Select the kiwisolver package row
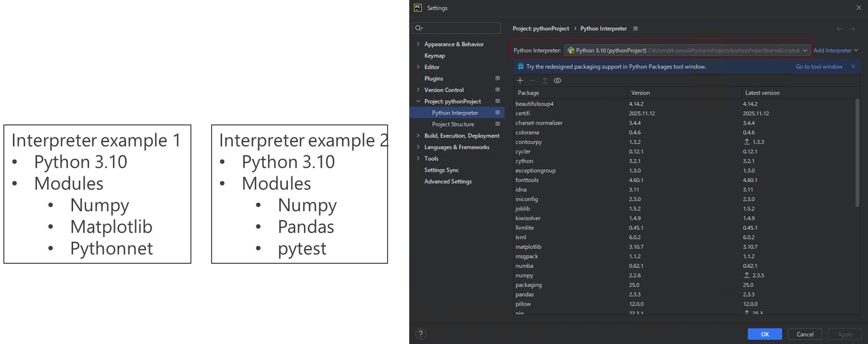 point(685,218)
